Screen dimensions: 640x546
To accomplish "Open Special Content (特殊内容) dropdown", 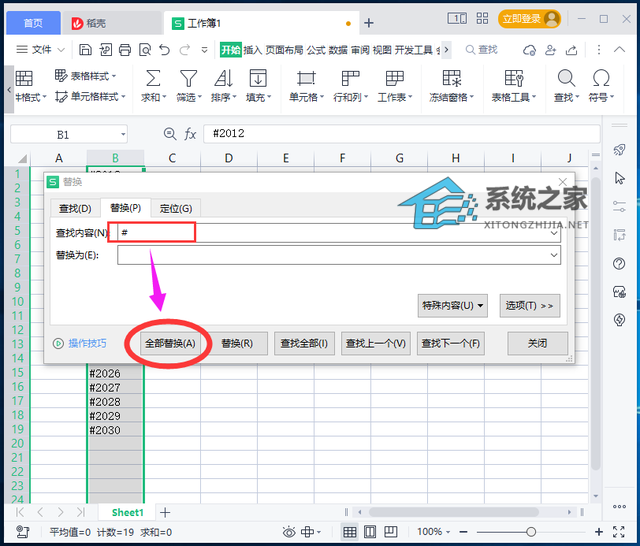I will pyautogui.click(x=453, y=306).
